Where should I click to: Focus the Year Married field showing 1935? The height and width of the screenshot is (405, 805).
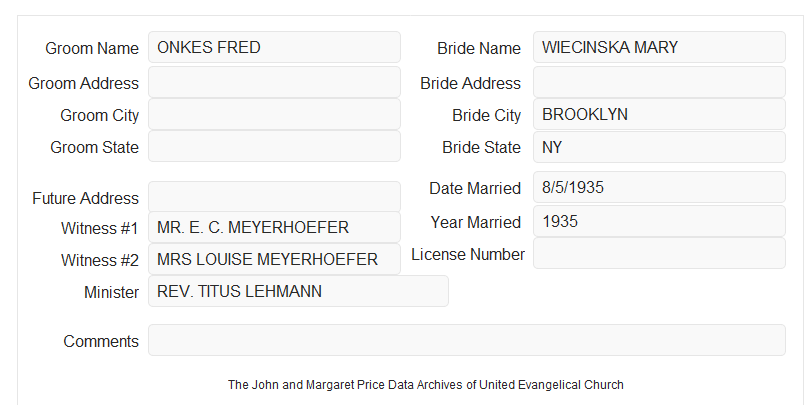click(659, 221)
